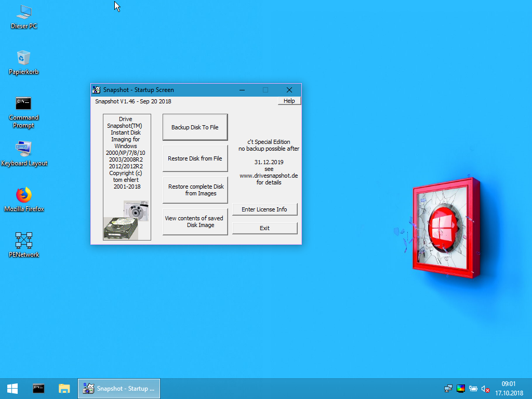
Task: Select Restore Disk from File
Action: [x=195, y=158]
